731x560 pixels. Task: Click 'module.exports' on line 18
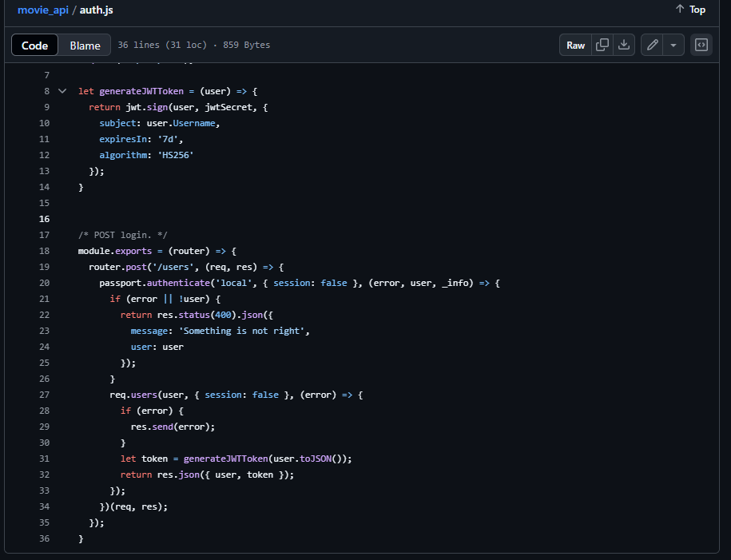tap(115, 251)
